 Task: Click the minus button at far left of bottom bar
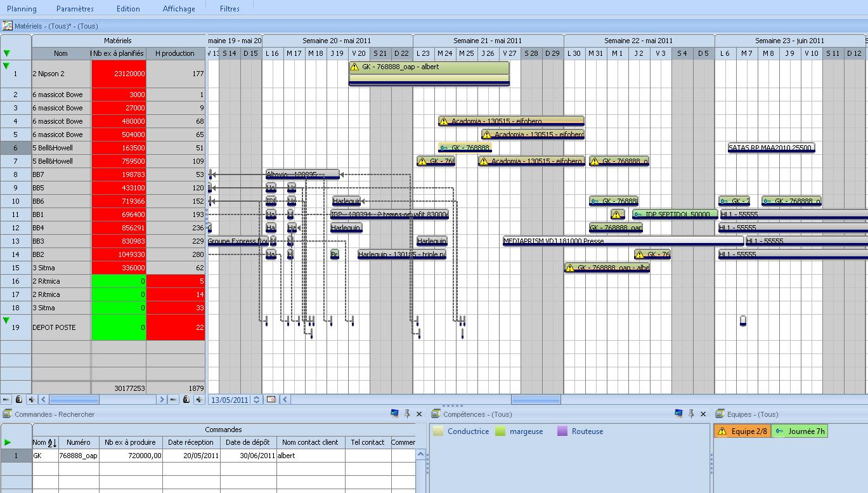6,400
